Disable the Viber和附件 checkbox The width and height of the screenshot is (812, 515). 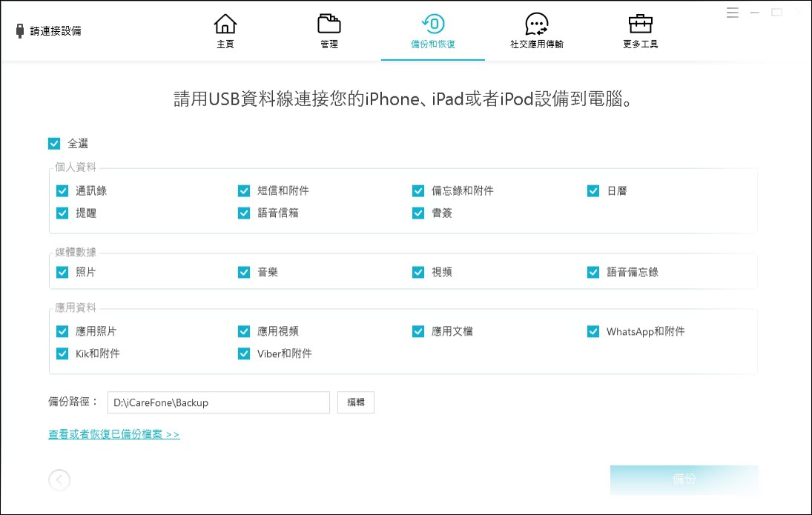pos(243,353)
